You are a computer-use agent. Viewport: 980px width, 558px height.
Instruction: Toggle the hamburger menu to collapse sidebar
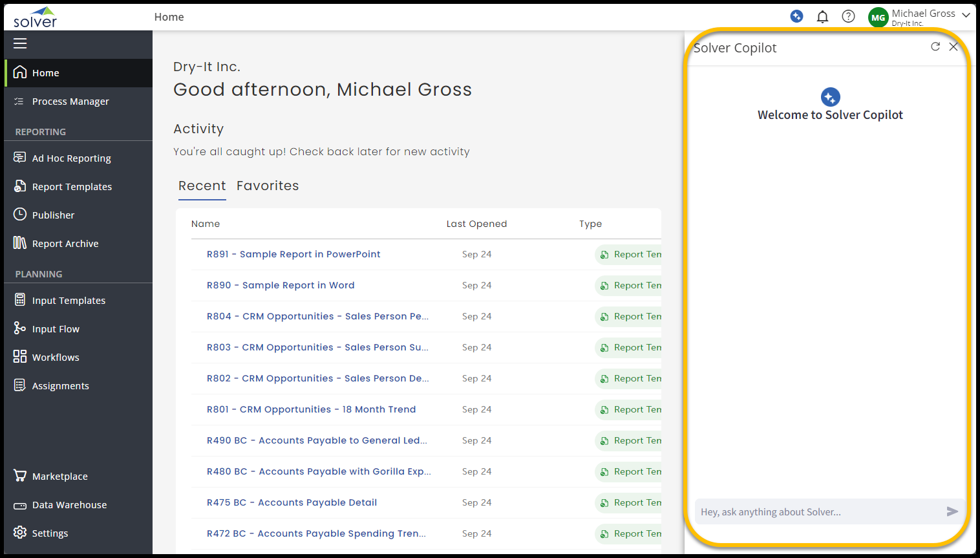tap(20, 43)
